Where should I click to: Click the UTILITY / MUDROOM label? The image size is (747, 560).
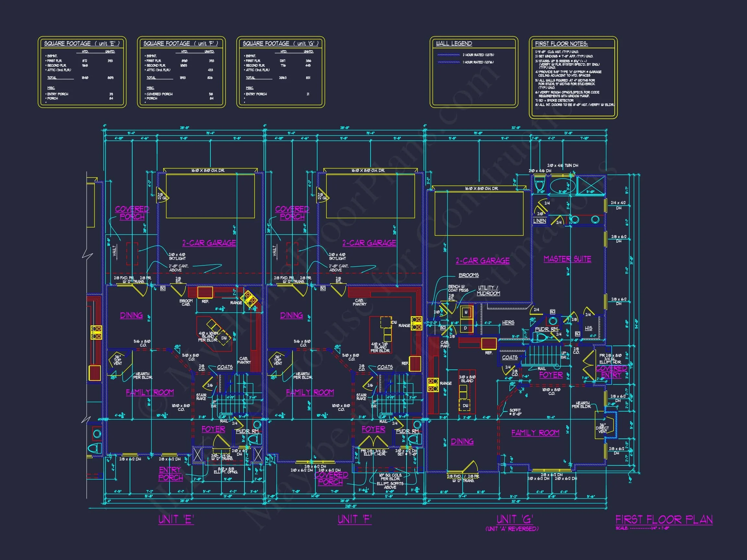click(488, 290)
